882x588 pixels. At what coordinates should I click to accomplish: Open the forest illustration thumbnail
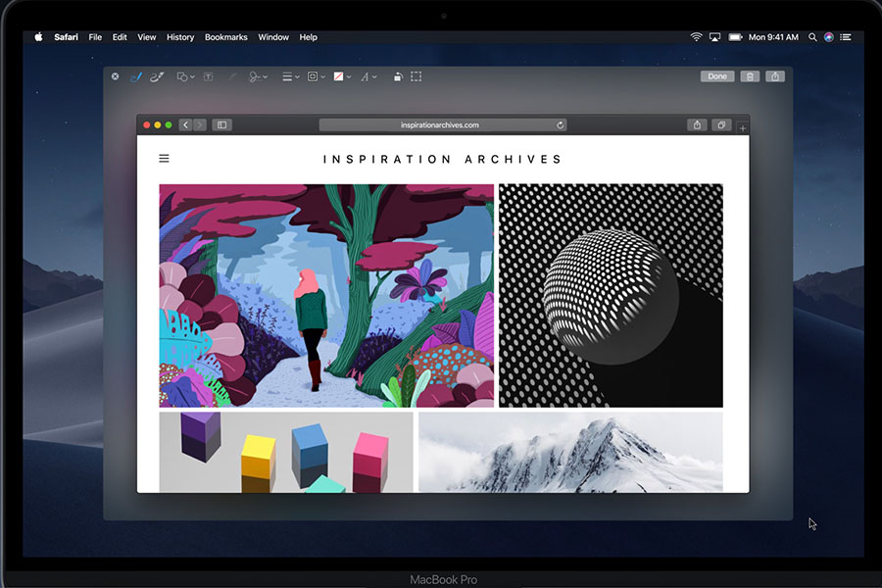[326, 295]
